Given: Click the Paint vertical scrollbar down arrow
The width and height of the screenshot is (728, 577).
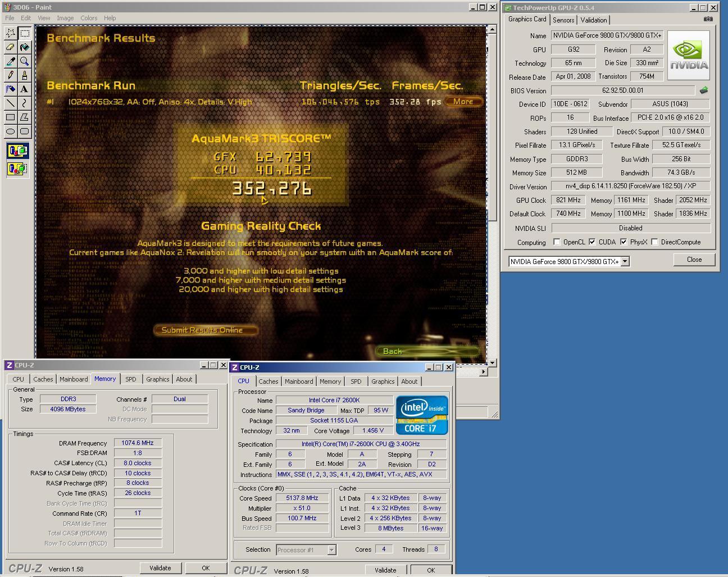Looking at the screenshot, I should point(492,362).
